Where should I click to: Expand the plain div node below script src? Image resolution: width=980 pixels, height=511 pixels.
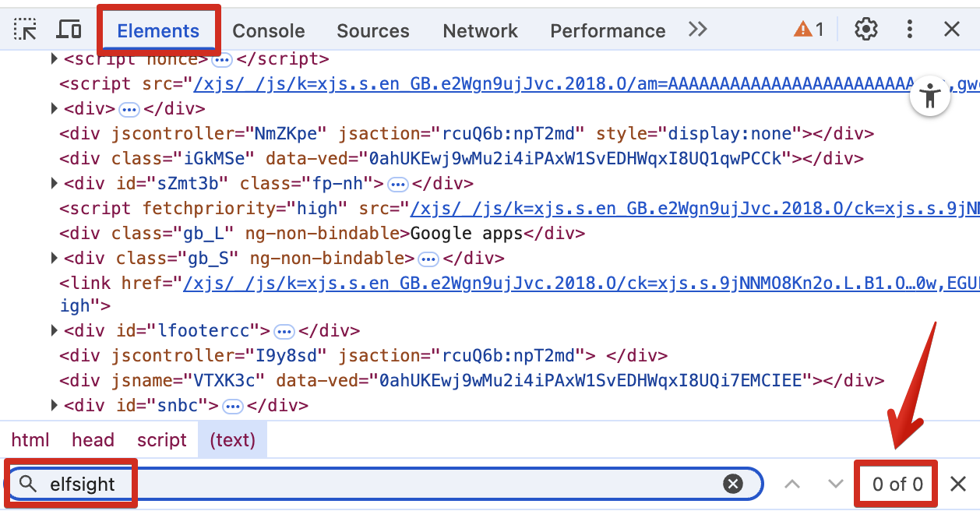pos(55,108)
